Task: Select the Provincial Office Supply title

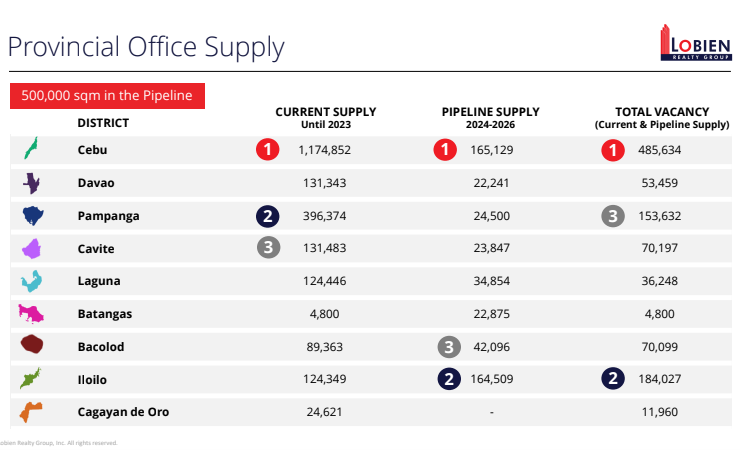Action: coord(146,47)
